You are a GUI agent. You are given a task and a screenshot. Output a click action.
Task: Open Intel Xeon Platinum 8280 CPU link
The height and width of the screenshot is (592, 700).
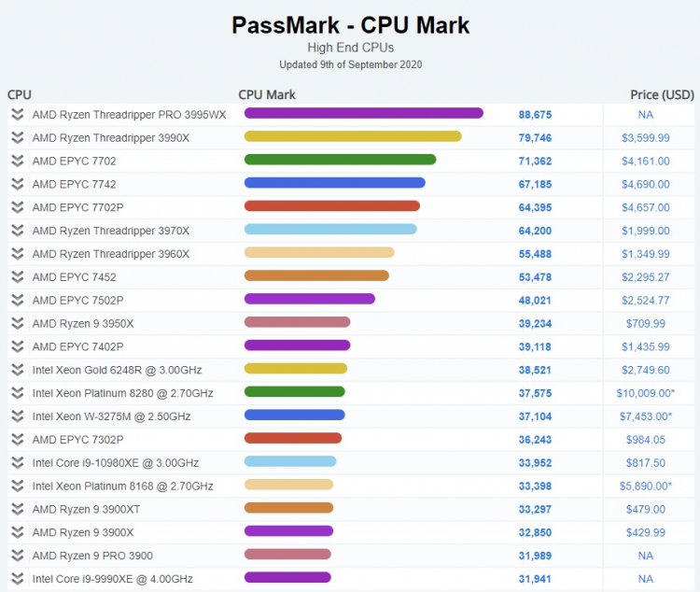123,394
